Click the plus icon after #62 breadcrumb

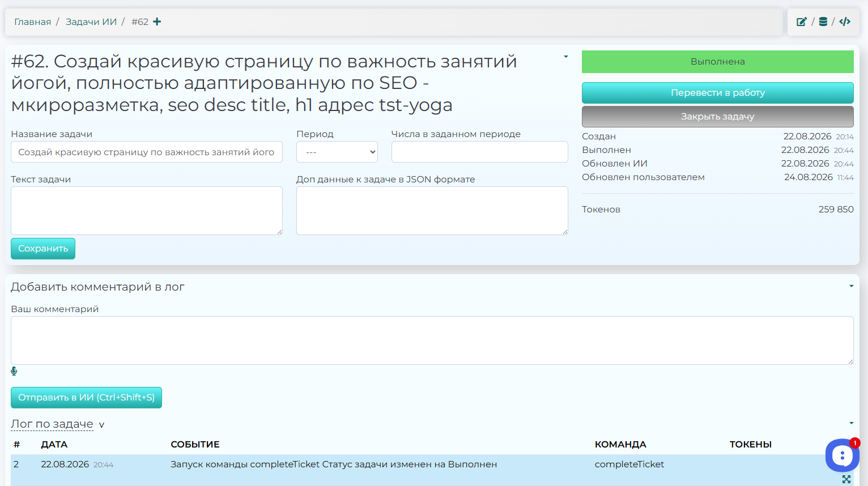(x=157, y=22)
